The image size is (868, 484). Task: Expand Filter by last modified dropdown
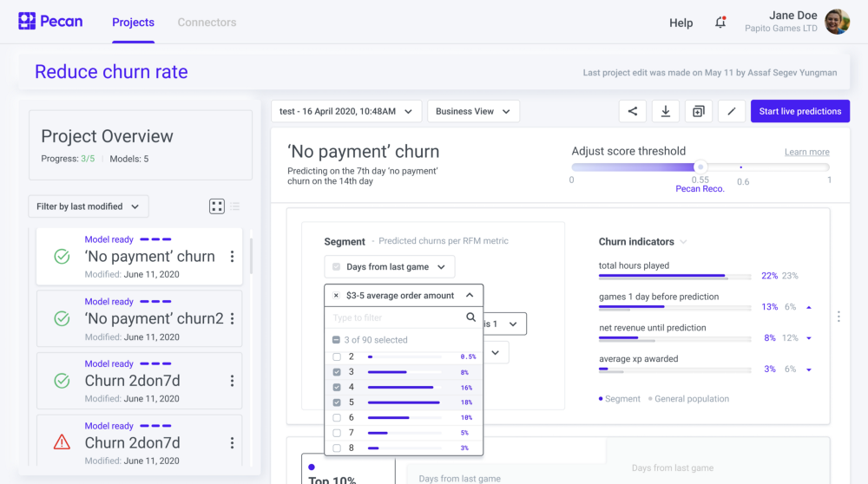pyautogui.click(x=88, y=206)
